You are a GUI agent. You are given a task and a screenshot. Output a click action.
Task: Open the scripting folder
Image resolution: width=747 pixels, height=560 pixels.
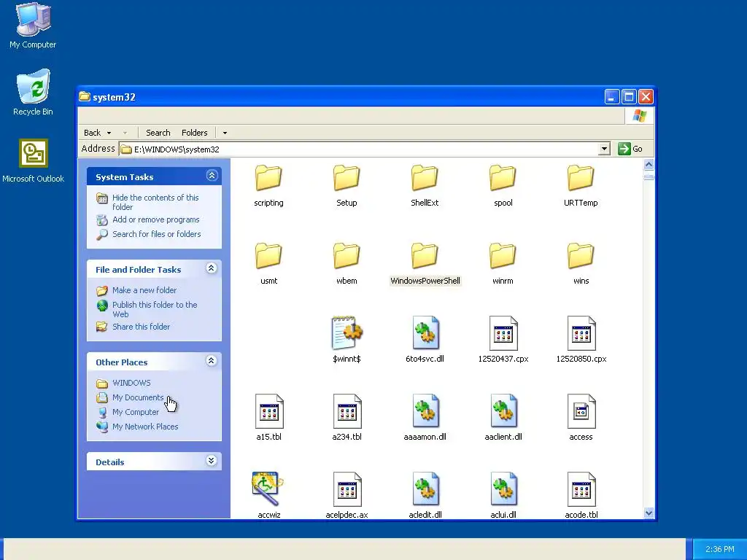click(x=268, y=186)
